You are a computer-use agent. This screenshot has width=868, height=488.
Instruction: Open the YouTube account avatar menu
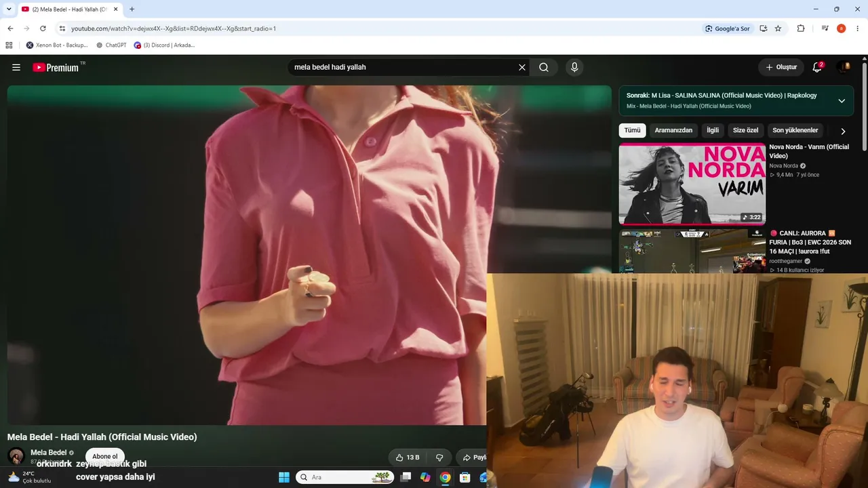coord(844,67)
